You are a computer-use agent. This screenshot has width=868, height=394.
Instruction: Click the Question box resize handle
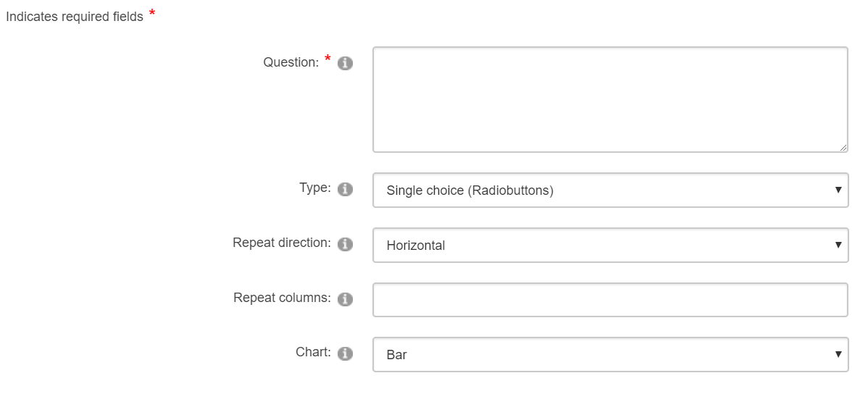tap(843, 147)
